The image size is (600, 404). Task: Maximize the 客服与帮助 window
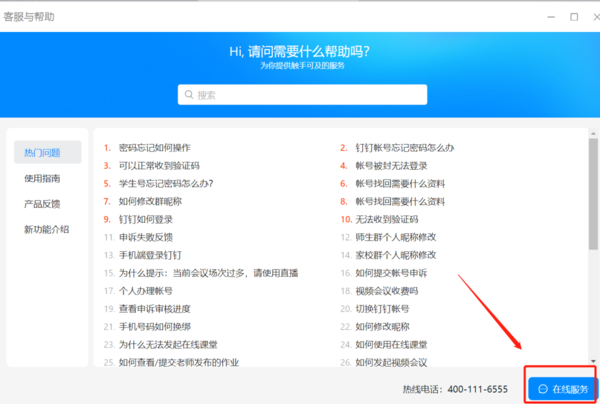[574, 16]
